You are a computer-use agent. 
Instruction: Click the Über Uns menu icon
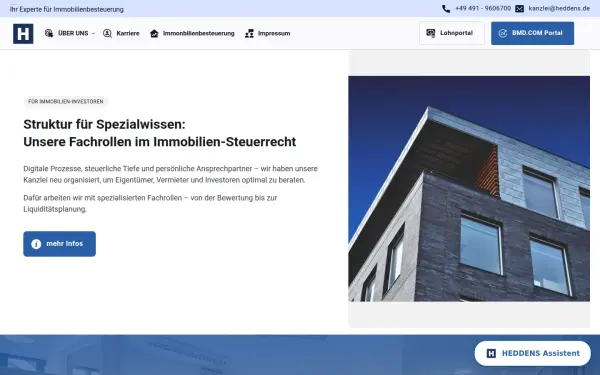click(x=49, y=33)
